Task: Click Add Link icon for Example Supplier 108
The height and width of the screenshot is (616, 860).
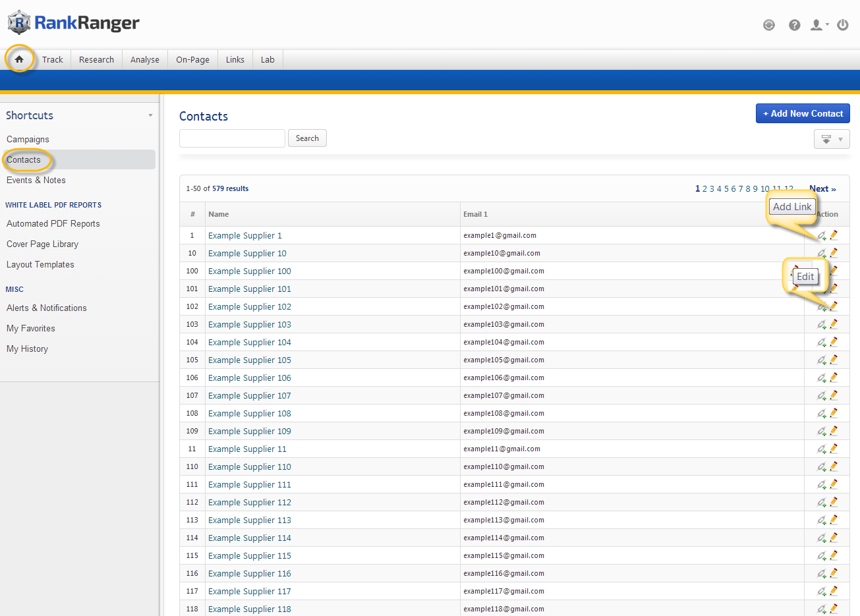Action: click(822, 413)
